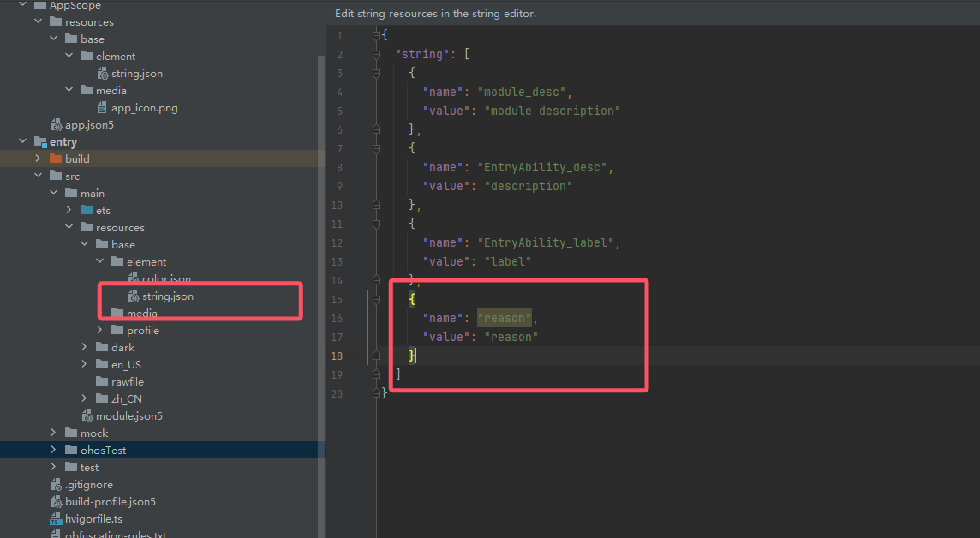Screen dimensions: 980x538
Task: Click the color.json file icon
Action: pos(133,278)
